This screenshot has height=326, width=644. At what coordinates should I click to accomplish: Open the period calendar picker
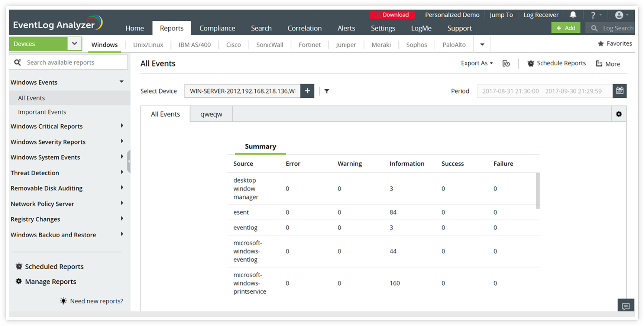pyautogui.click(x=619, y=91)
